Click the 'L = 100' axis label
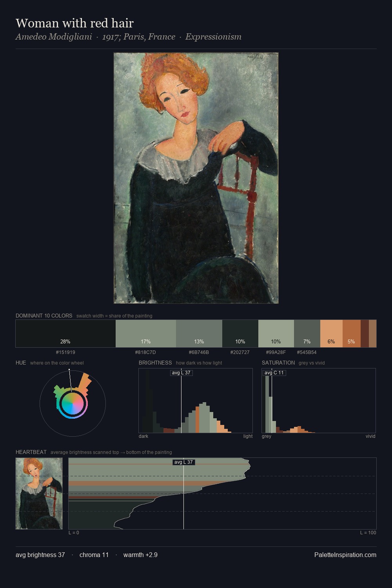The height and width of the screenshot is (588, 392). tap(368, 533)
